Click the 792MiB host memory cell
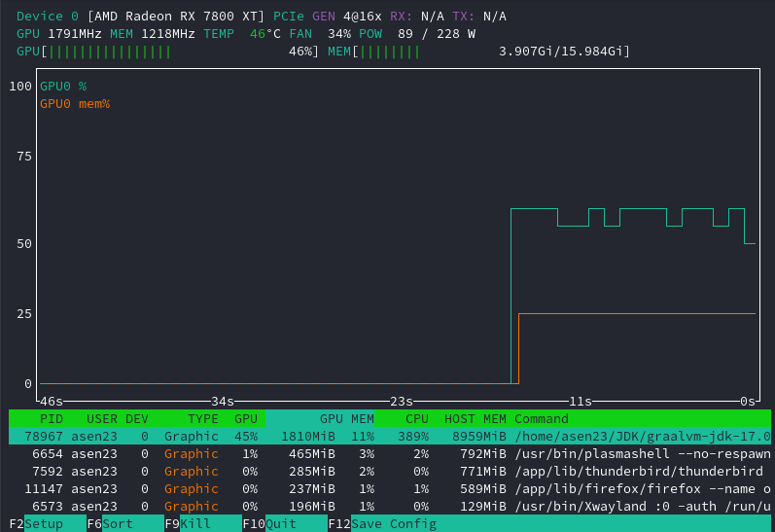This screenshot has width=775, height=532. point(483,454)
